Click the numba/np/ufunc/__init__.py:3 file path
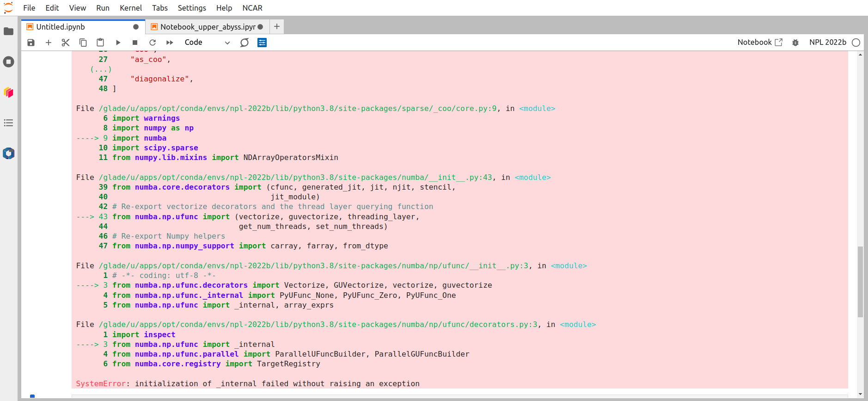Viewport: 868px width, 401px height. [x=313, y=266]
